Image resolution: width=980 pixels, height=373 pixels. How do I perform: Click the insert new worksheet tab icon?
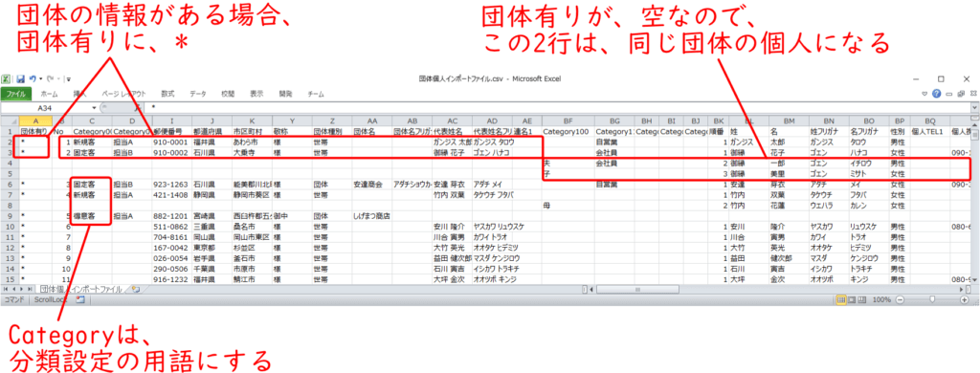pos(135,289)
